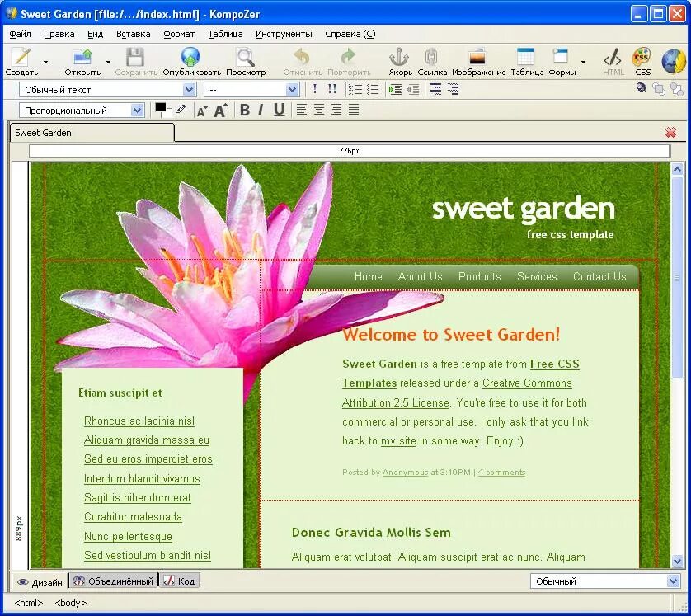Screen dimensions: 691x616
Task: Switch to the Объединённый view tab
Action: (x=113, y=581)
